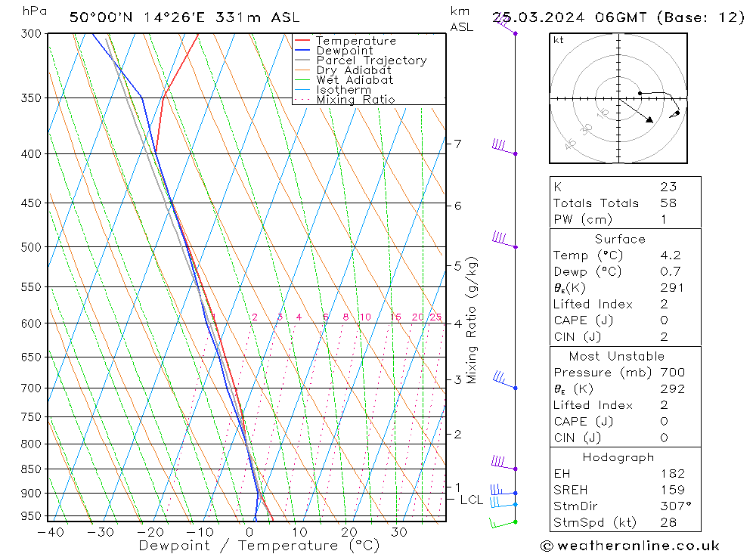Click the surface CIN (J) label

point(577,337)
